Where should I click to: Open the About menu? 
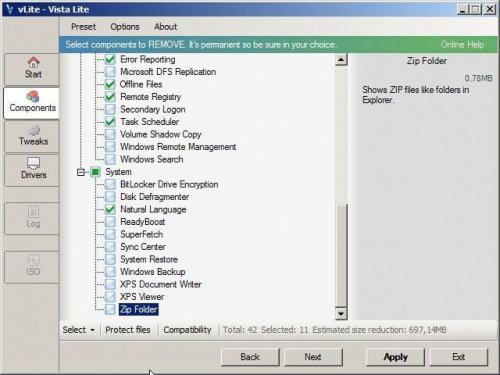(166, 27)
